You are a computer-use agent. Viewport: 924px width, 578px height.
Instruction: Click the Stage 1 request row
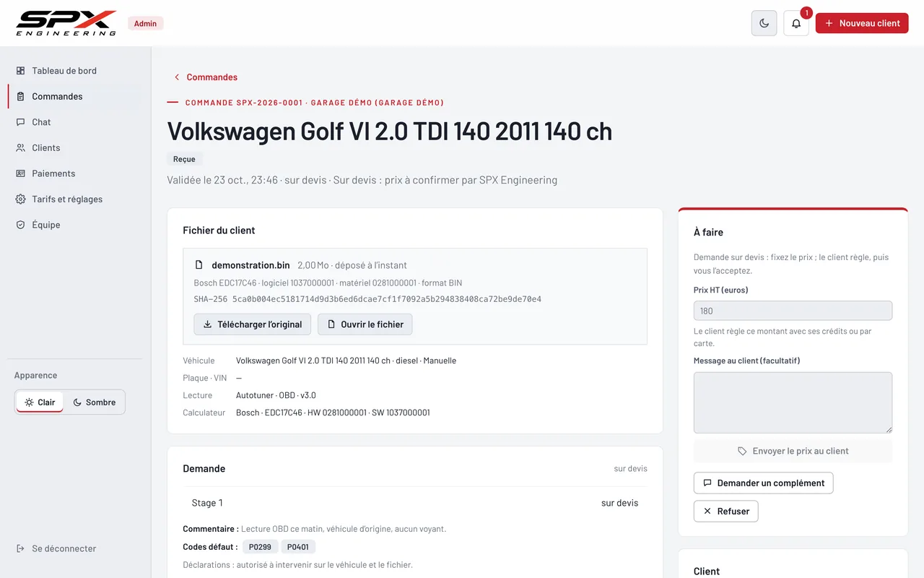pos(415,503)
